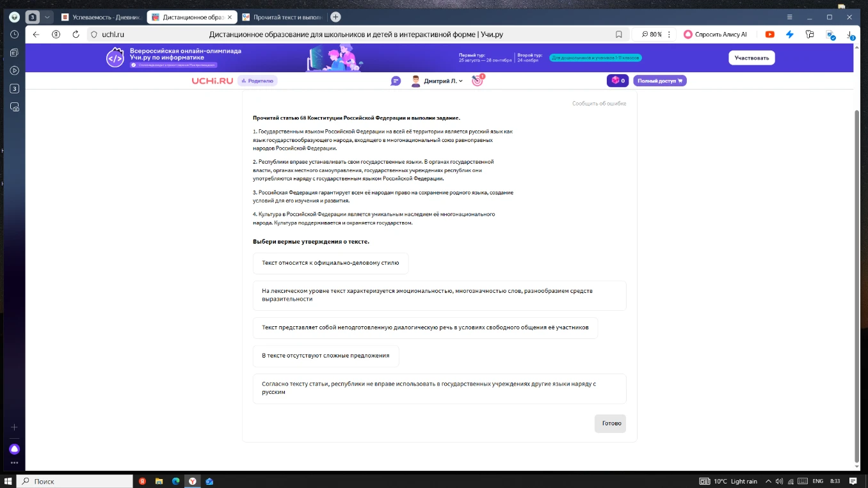Show hidden system tray icons
The height and width of the screenshot is (488, 868).
pyautogui.click(x=768, y=481)
